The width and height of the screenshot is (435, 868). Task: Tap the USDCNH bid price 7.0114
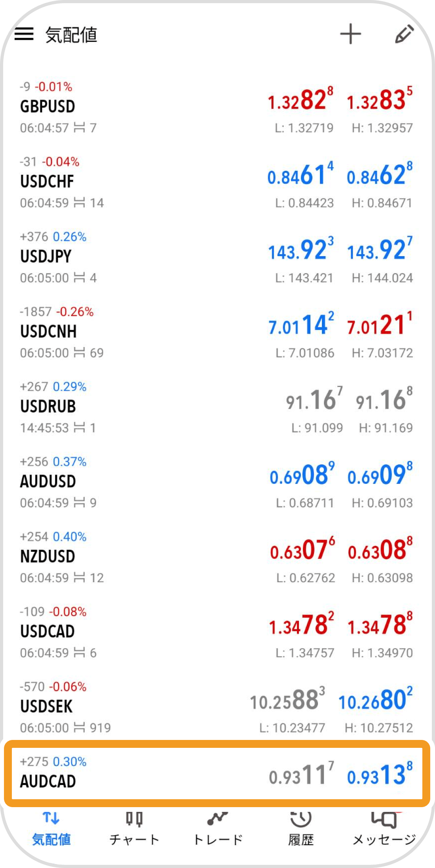tap(301, 324)
